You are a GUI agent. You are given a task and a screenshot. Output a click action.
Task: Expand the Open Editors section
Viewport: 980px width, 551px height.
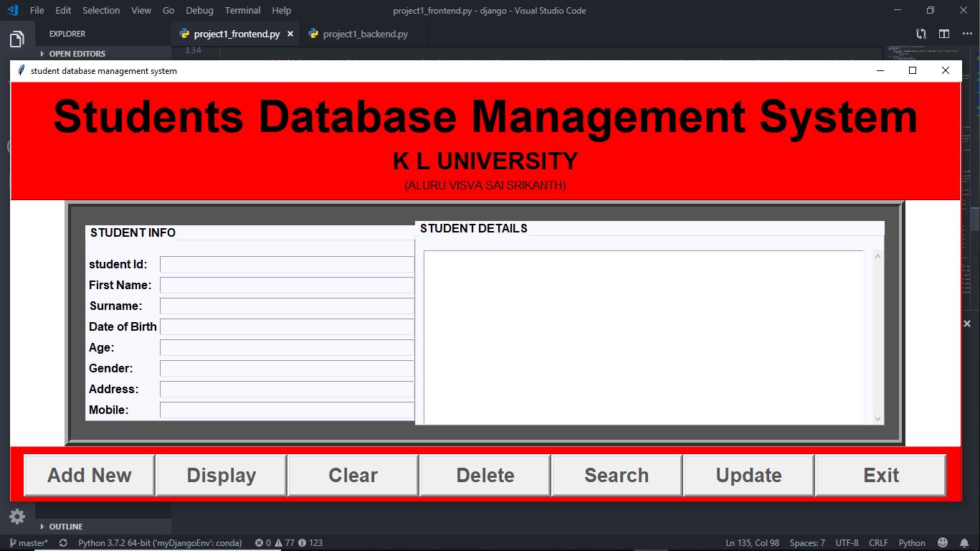pyautogui.click(x=77, y=54)
